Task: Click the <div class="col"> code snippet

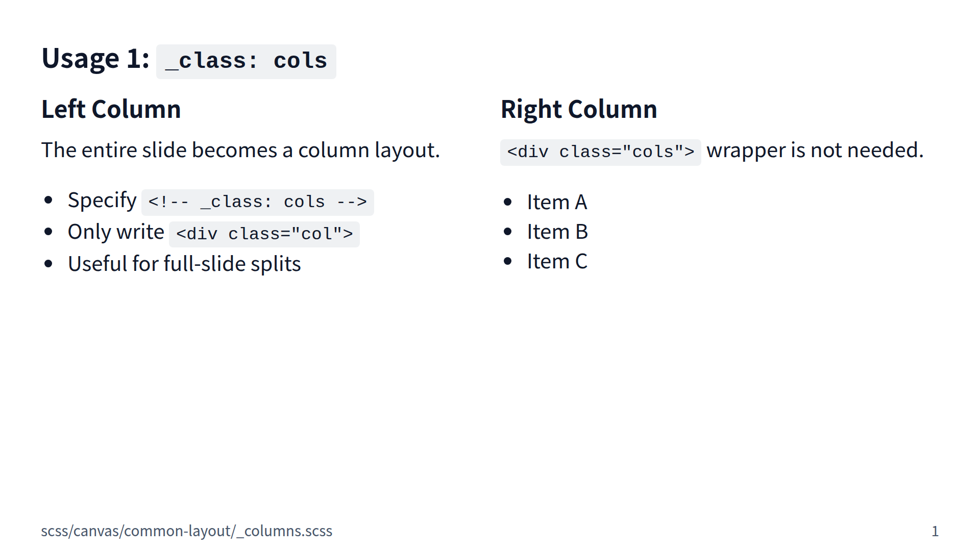Action: click(x=264, y=234)
